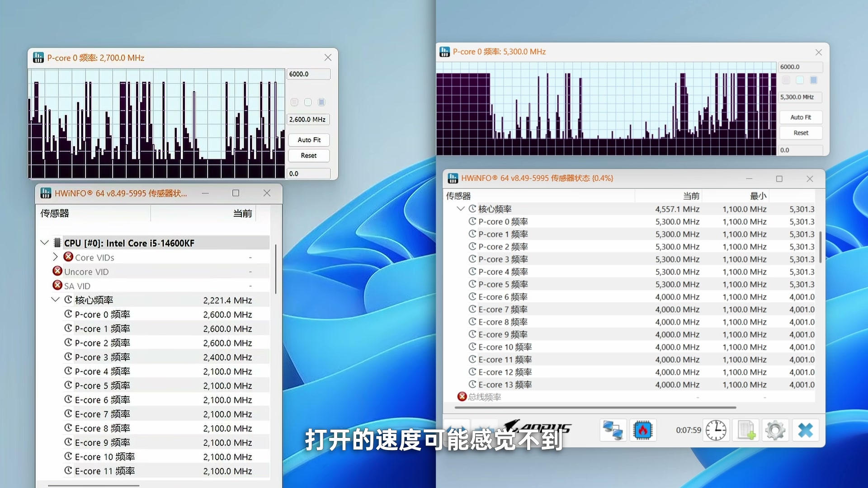This screenshot has width=868, height=488.
Task: Click the 当前 column header in left window
Action: (203, 213)
